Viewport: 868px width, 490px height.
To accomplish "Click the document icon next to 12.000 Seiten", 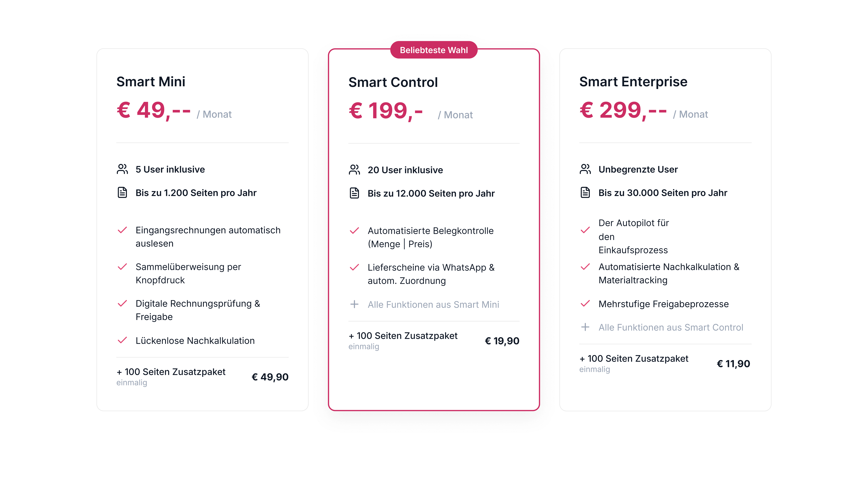I will [x=354, y=193].
